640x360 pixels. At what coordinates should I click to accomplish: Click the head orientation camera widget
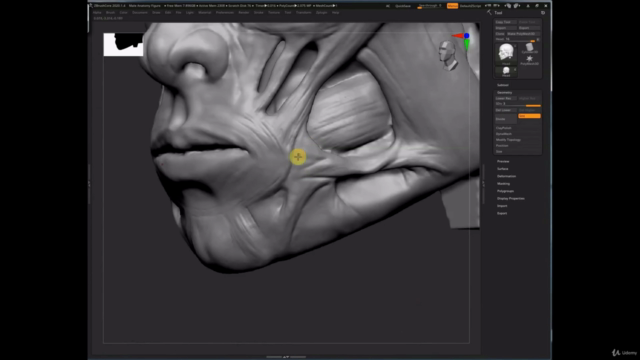(448, 56)
